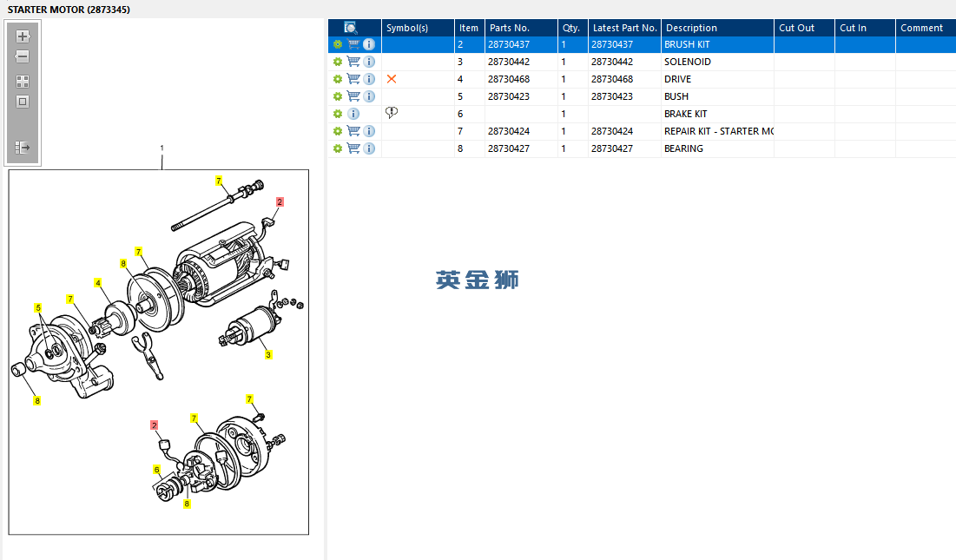This screenshot has width=956, height=560.
Task: Zoom out of the diagram
Action: 23,56
